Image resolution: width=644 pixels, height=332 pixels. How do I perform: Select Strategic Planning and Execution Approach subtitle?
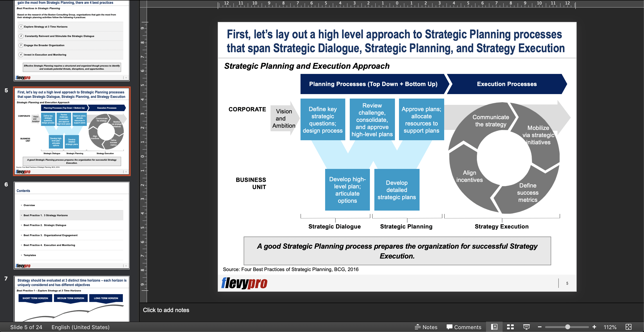pyautogui.click(x=307, y=66)
